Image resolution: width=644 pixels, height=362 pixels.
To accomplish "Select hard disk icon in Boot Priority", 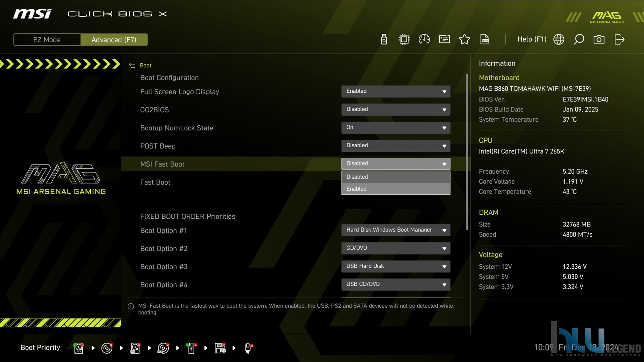I will (x=79, y=348).
